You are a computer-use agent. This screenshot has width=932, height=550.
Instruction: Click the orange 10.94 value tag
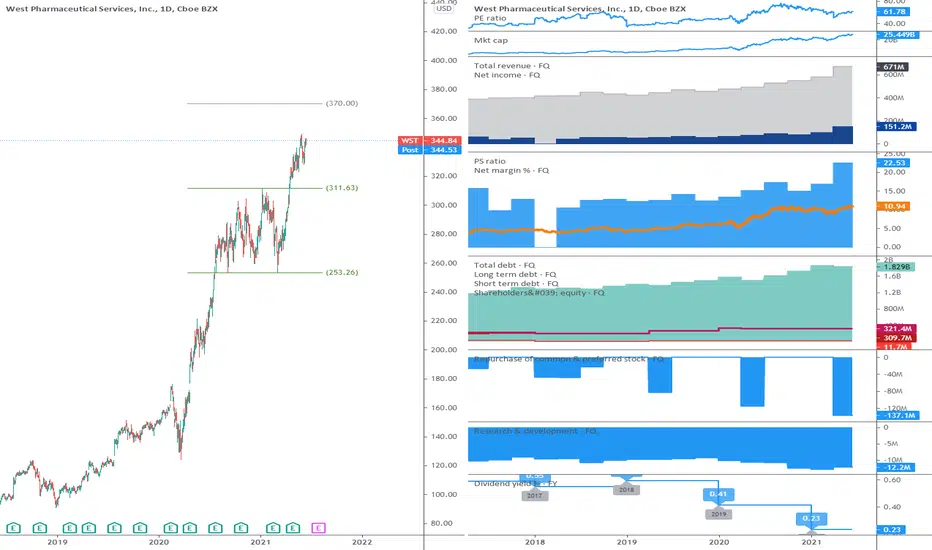[x=894, y=206]
